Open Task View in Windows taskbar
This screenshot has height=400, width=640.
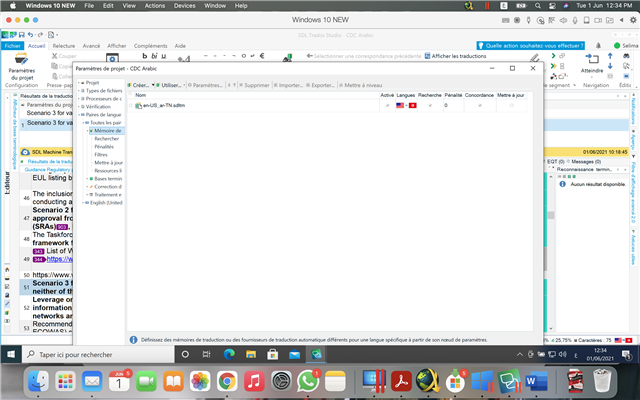pos(207,354)
